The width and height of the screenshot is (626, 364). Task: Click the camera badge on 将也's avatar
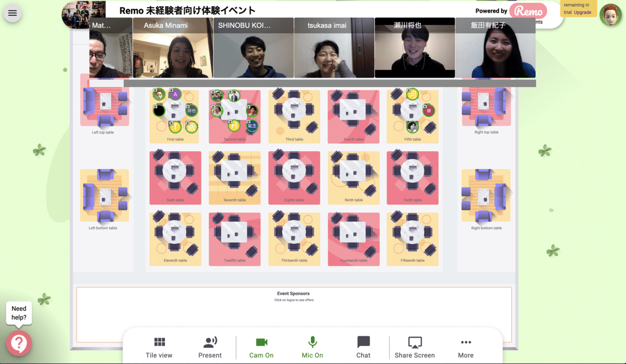coord(187,106)
